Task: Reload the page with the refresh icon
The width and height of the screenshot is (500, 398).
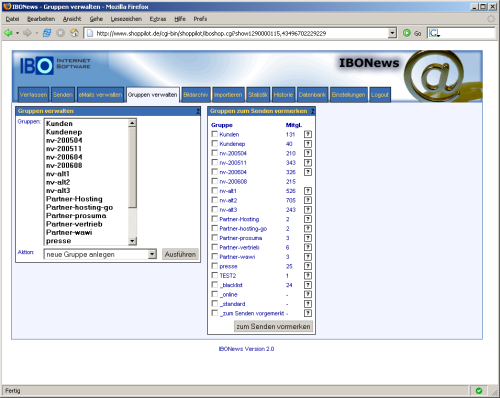Action: pos(47,33)
